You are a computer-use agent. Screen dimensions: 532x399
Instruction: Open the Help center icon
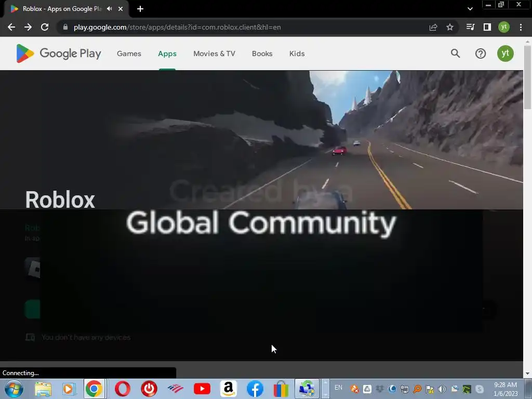481,54
